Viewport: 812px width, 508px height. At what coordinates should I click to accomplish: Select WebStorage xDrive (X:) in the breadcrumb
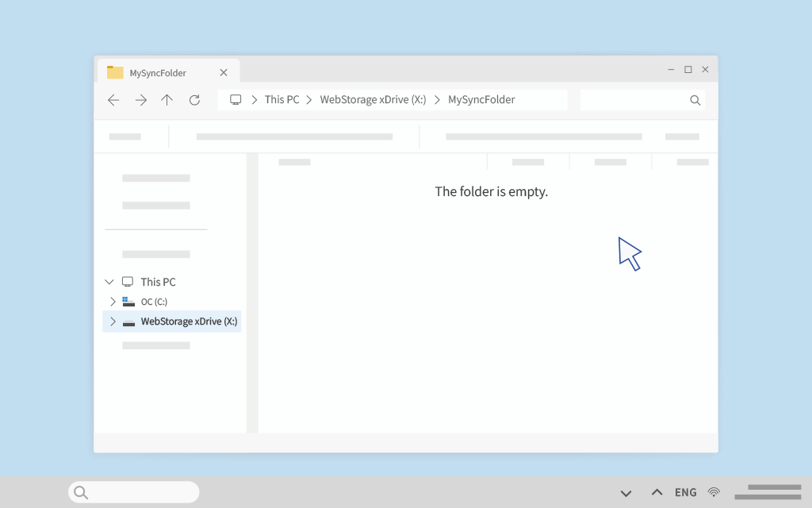point(373,99)
